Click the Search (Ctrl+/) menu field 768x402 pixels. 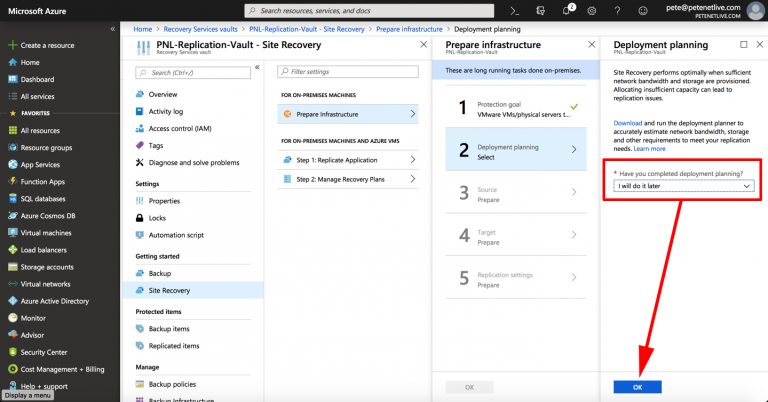tap(193, 72)
